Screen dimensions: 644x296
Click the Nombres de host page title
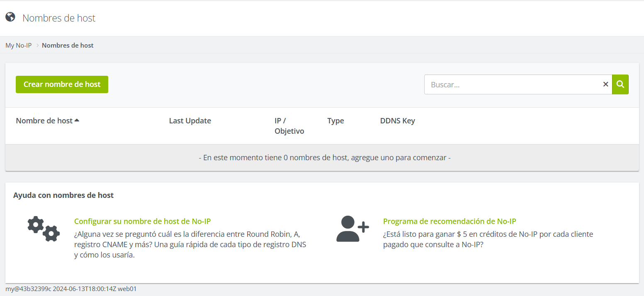tap(59, 18)
